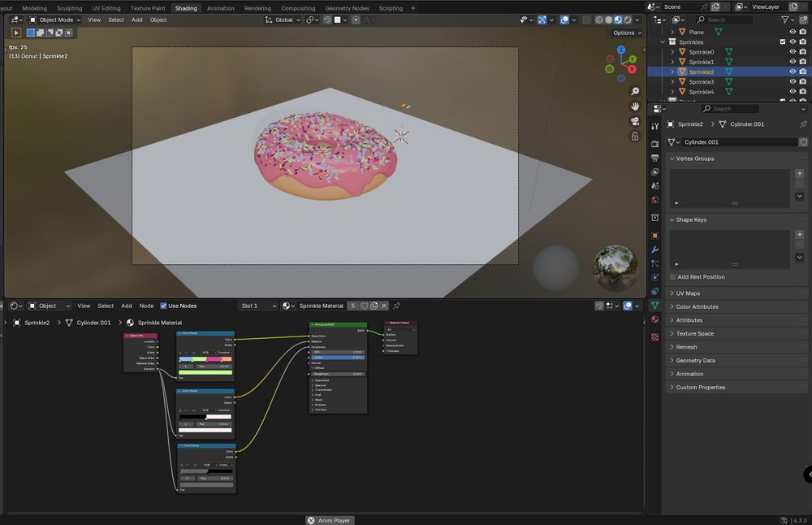Switch to the UV Editing workspace tab
812x525 pixels.
[106, 8]
